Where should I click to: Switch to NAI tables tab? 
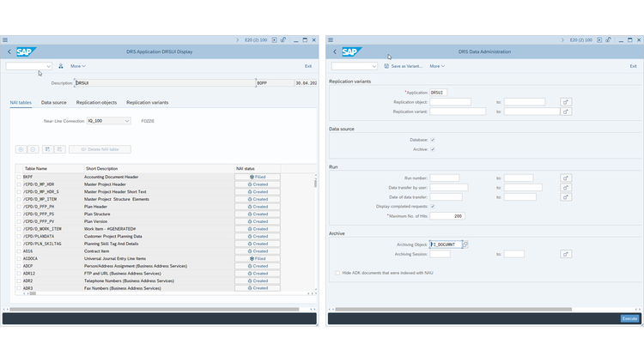pyautogui.click(x=21, y=103)
